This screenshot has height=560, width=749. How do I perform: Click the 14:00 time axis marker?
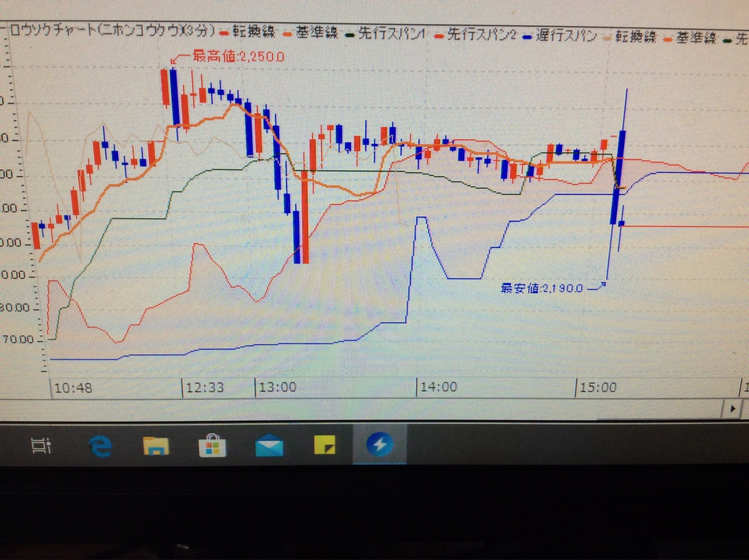click(438, 387)
